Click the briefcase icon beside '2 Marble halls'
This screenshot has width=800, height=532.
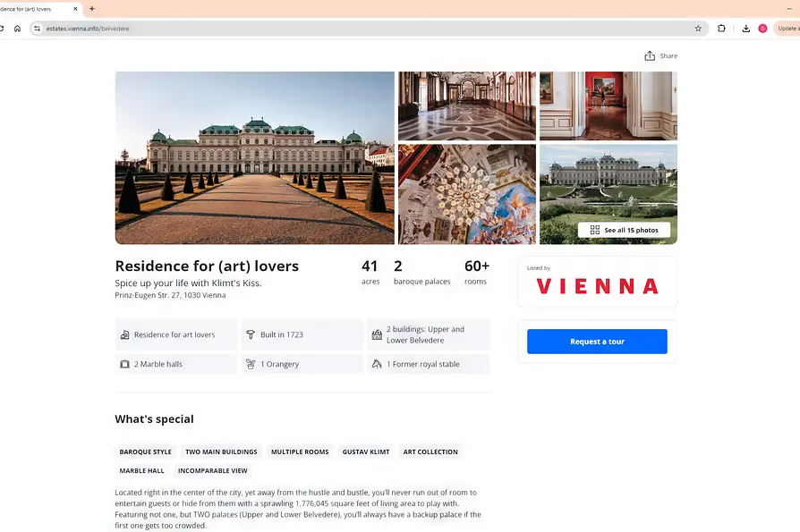coord(124,364)
